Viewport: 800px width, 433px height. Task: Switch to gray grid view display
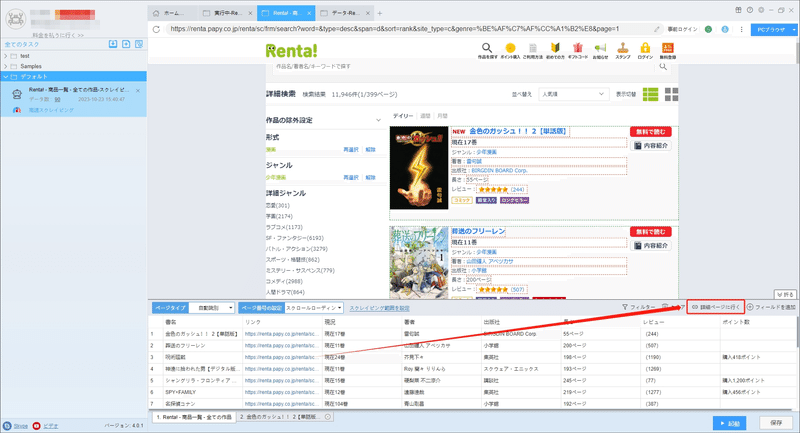[671, 94]
